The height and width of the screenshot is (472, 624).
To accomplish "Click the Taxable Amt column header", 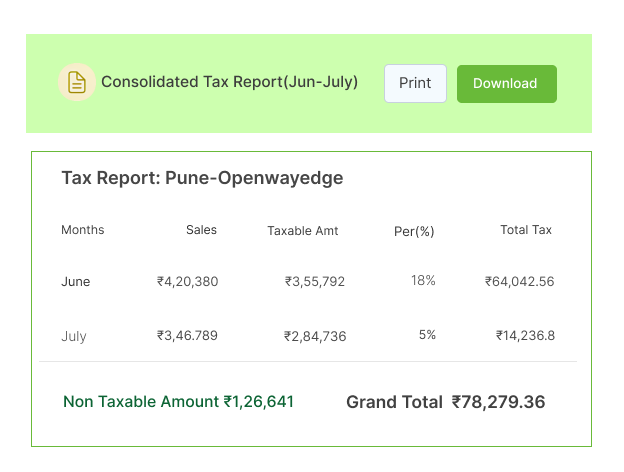I will pos(303,230).
